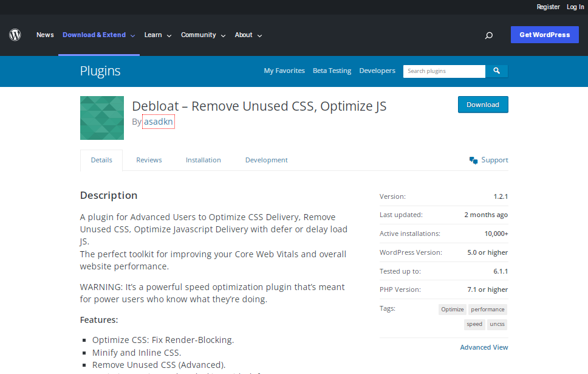588x374 pixels.
Task: Open the My Favorites link
Action: coord(284,71)
